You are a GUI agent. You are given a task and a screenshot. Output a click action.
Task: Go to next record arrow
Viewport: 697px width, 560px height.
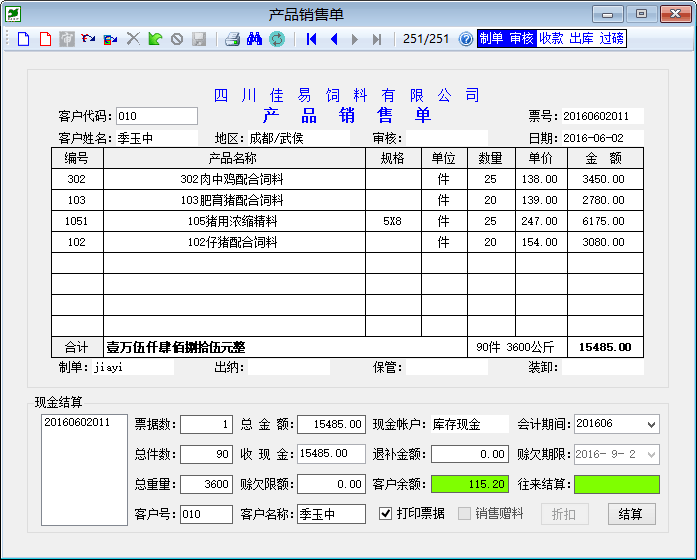click(355, 39)
